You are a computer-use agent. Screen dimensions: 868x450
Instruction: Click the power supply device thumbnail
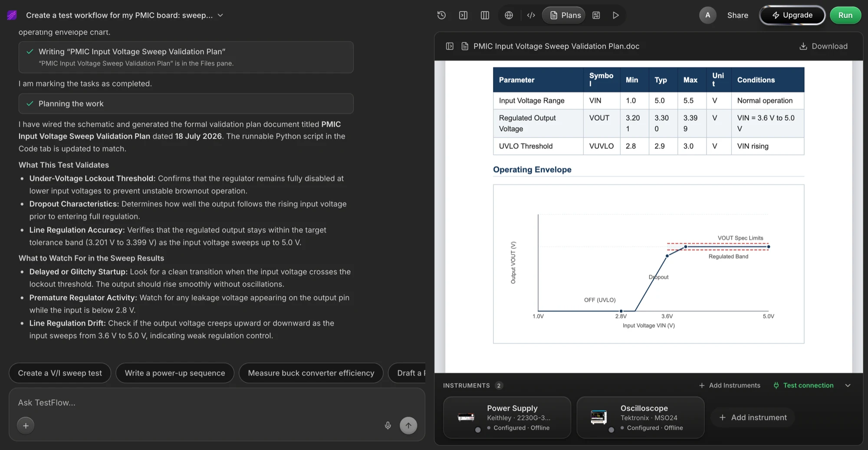[x=466, y=417]
